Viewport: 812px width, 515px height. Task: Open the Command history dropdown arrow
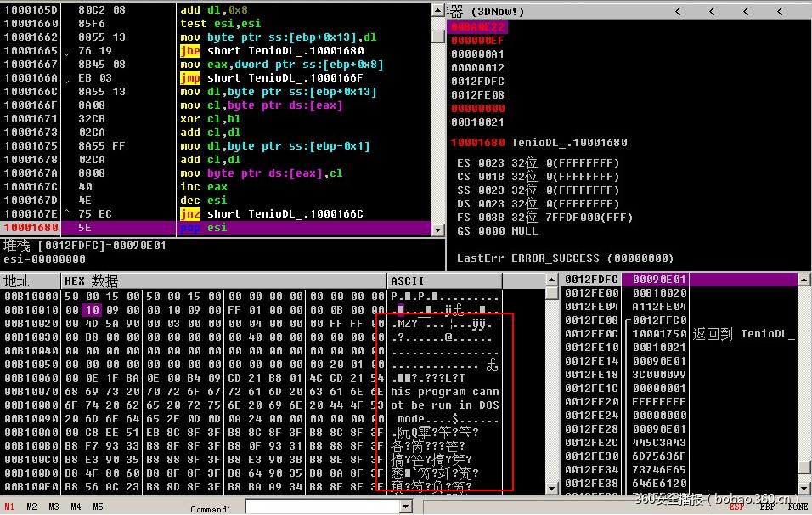(406, 507)
